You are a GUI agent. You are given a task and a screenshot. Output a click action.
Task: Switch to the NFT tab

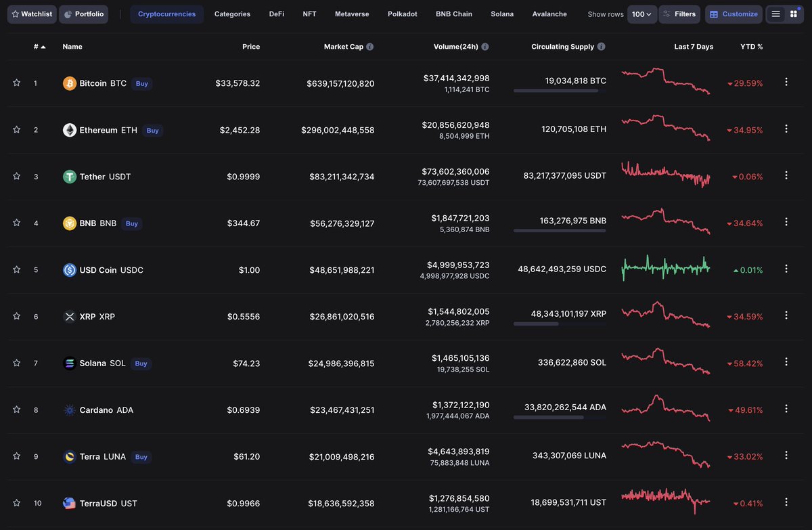pos(309,14)
